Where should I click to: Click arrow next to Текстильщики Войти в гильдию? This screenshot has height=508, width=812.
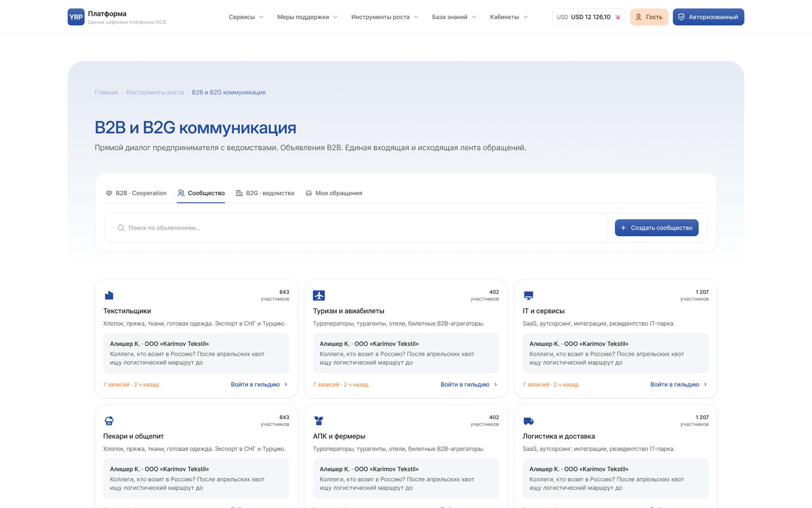pyautogui.click(x=286, y=385)
